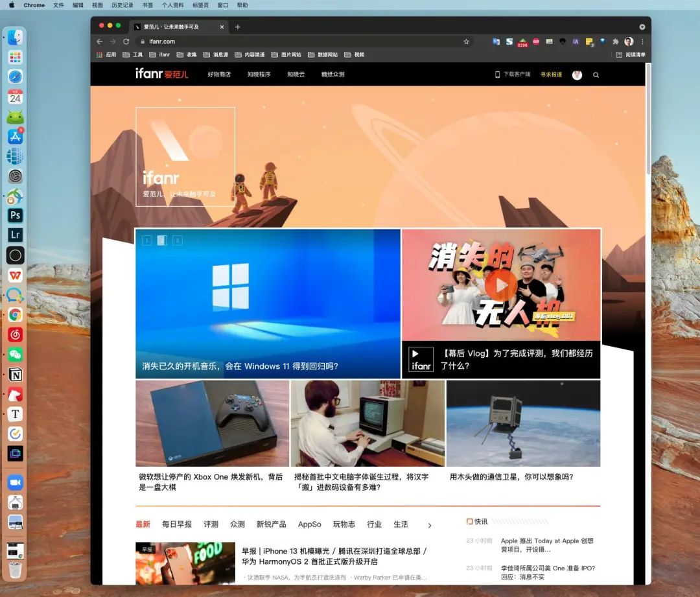The image size is (700, 597).
Task: Click the address bar showing ifanr.com
Action: [303, 41]
